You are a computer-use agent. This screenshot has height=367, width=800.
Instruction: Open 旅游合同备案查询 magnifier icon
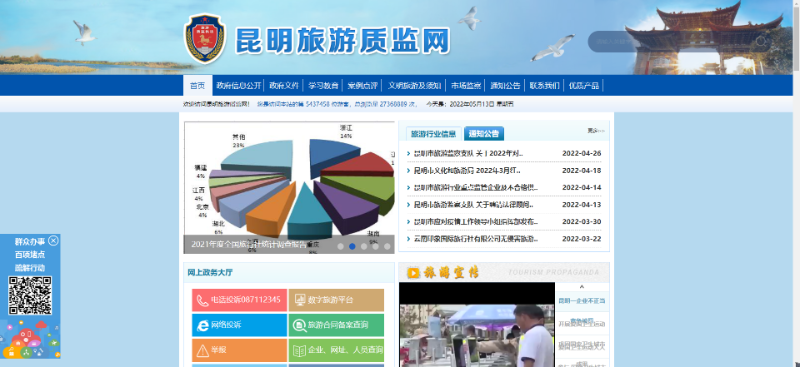click(x=299, y=325)
